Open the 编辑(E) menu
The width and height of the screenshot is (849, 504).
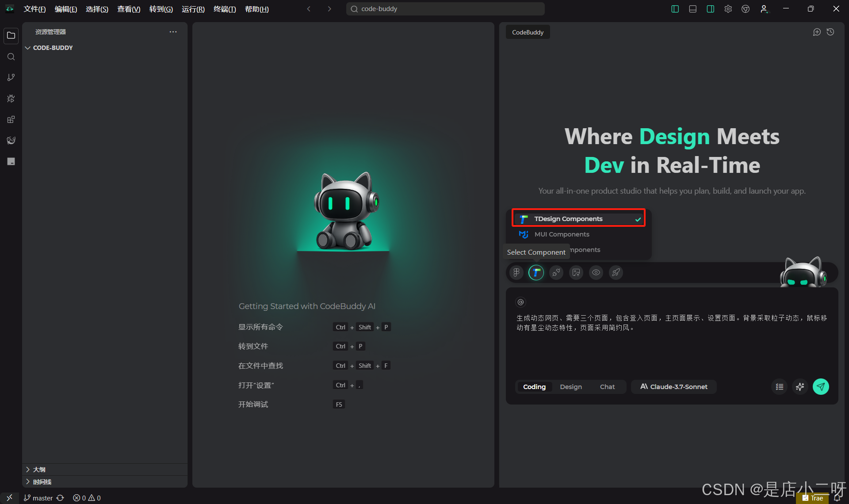pyautogui.click(x=66, y=9)
